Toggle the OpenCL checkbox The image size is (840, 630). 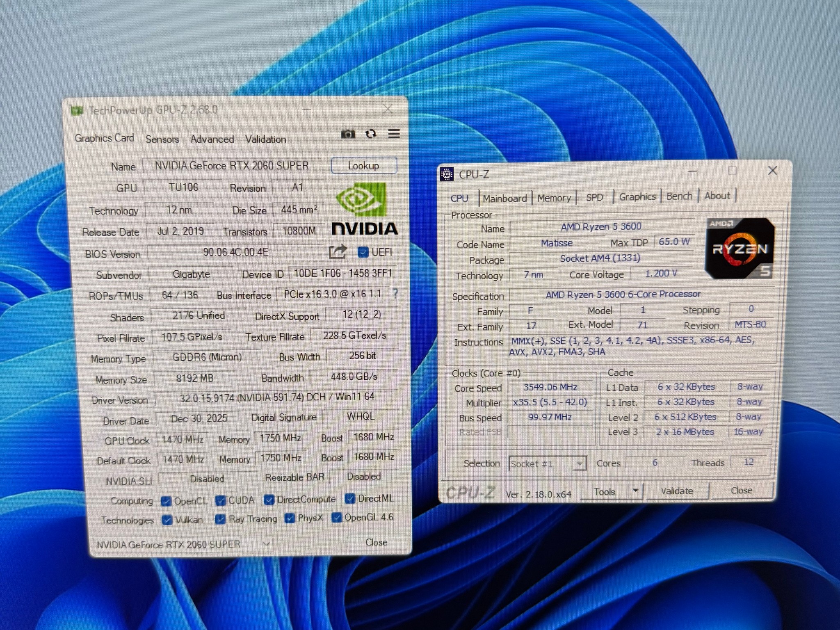[166, 501]
